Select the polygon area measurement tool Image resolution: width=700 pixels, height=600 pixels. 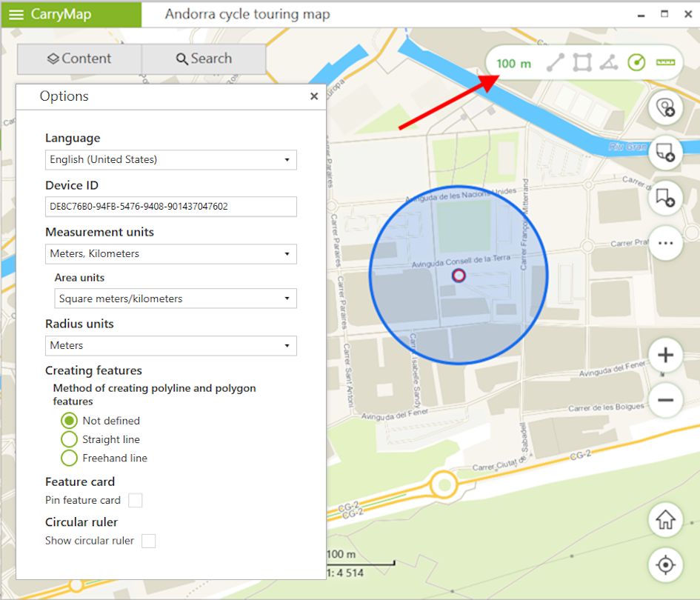(582, 64)
